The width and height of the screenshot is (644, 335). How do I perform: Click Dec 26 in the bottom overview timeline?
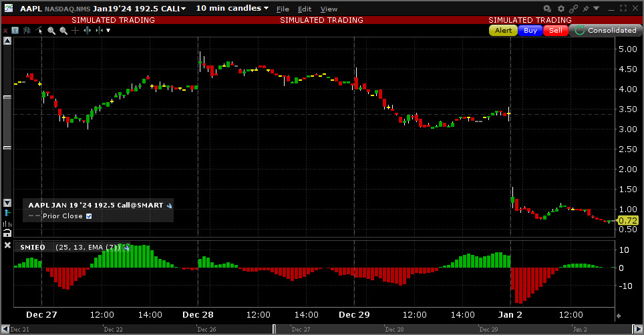pyautogui.click(x=207, y=330)
